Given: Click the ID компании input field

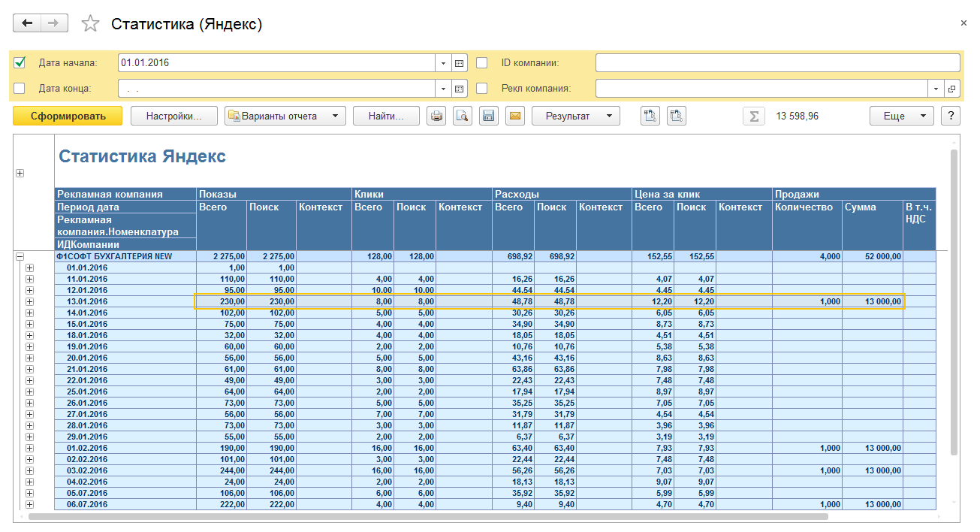Looking at the screenshot, I should (x=777, y=63).
